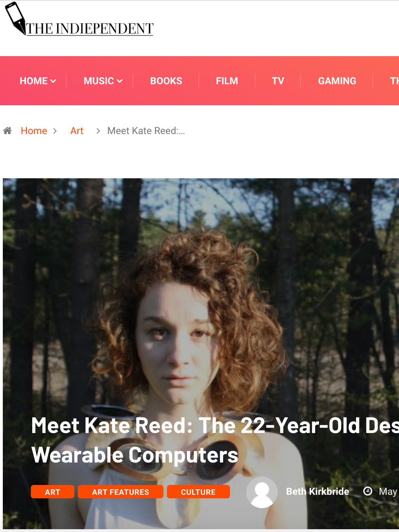Go to the GAMING section

point(337,81)
